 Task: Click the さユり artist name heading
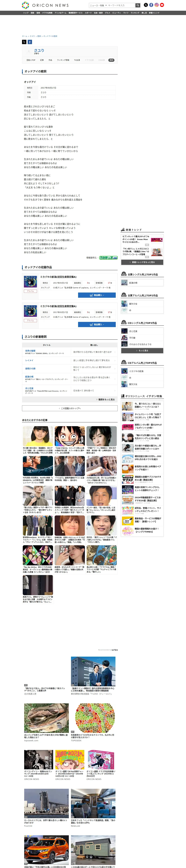(x=39, y=50)
